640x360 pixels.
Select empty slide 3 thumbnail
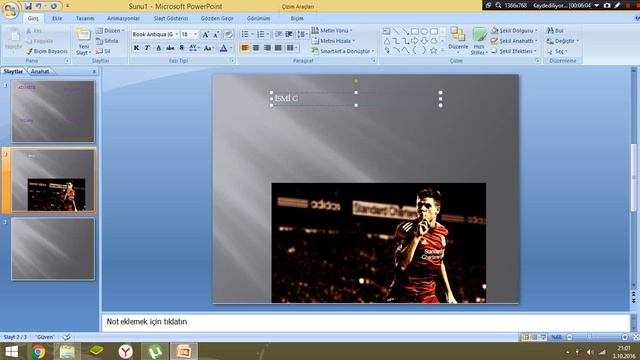pos(53,249)
